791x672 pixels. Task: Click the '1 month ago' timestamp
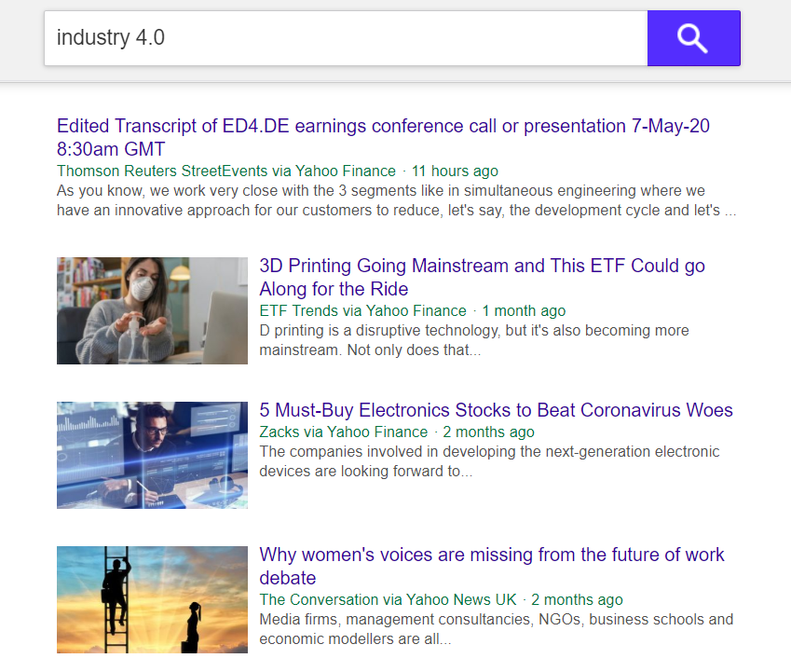pyautogui.click(x=524, y=310)
